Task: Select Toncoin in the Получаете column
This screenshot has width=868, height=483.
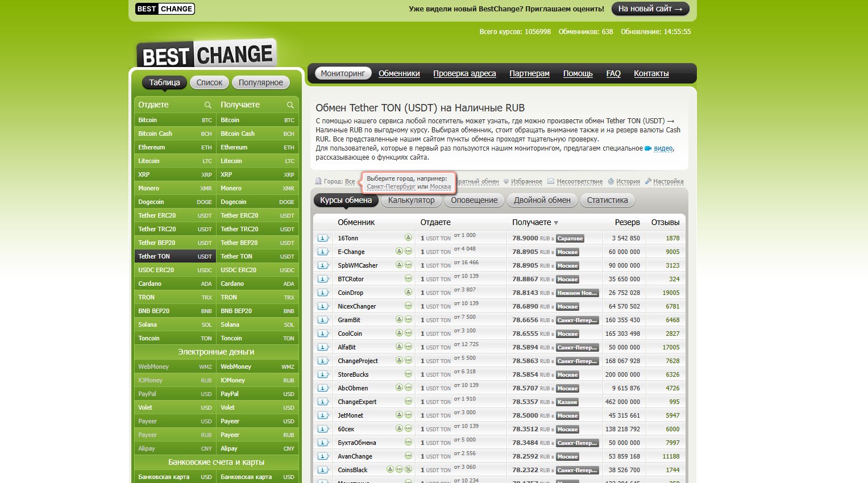Action: click(x=258, y=338)
